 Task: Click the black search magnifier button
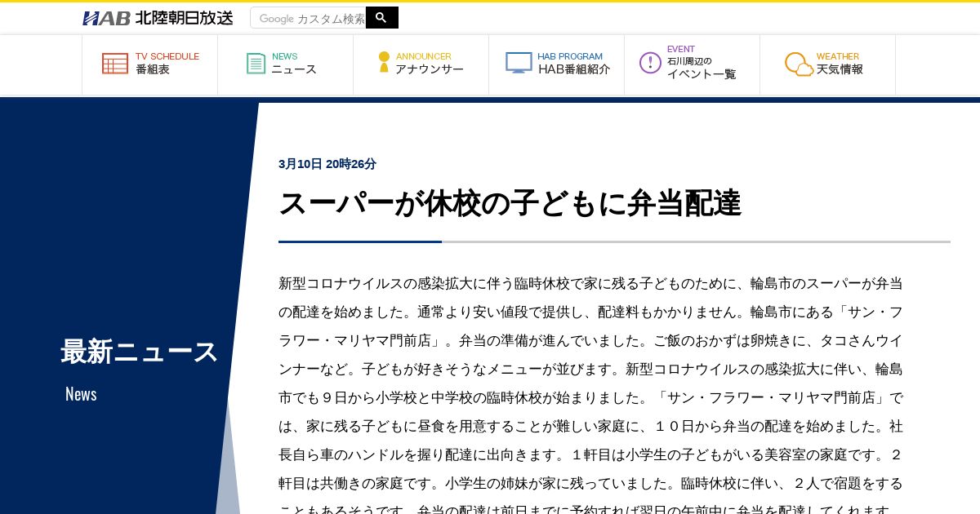tap(381, 18)
